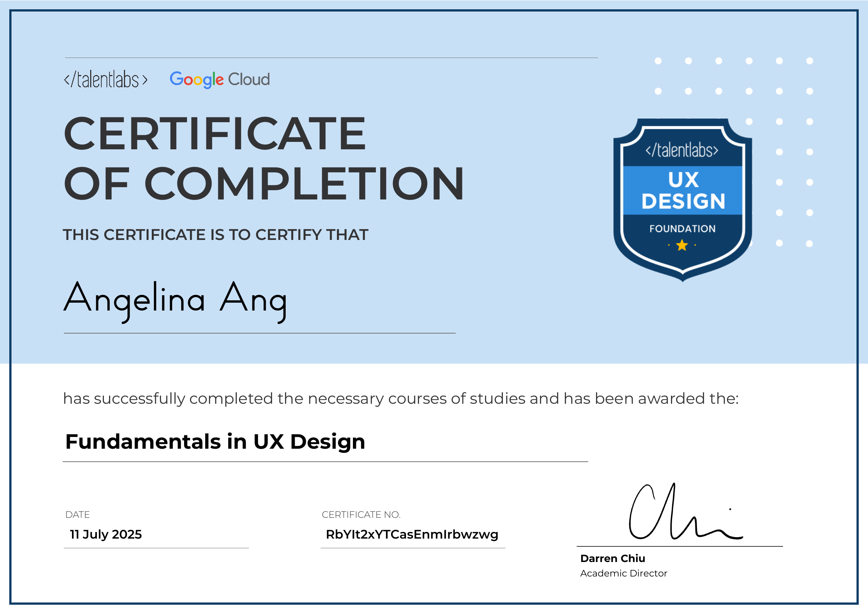Image resolution: width=868 pixels, height=614 pixels.
Task: Click the horizontal rule above the talentlabs logo
Action: (x=331, y=56)
